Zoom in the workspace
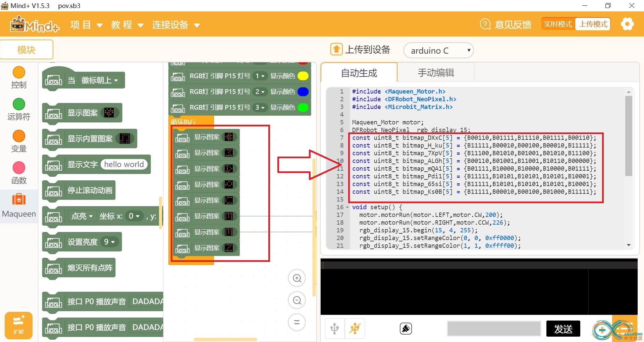This screenshot has height=342, width=644. tap(297, 278)
